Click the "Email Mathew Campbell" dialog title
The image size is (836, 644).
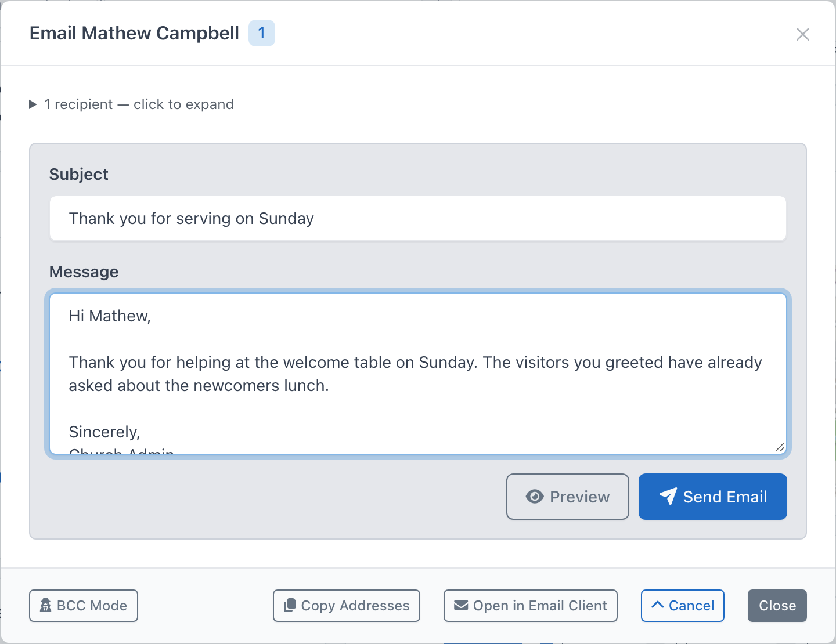pos(134,33)
